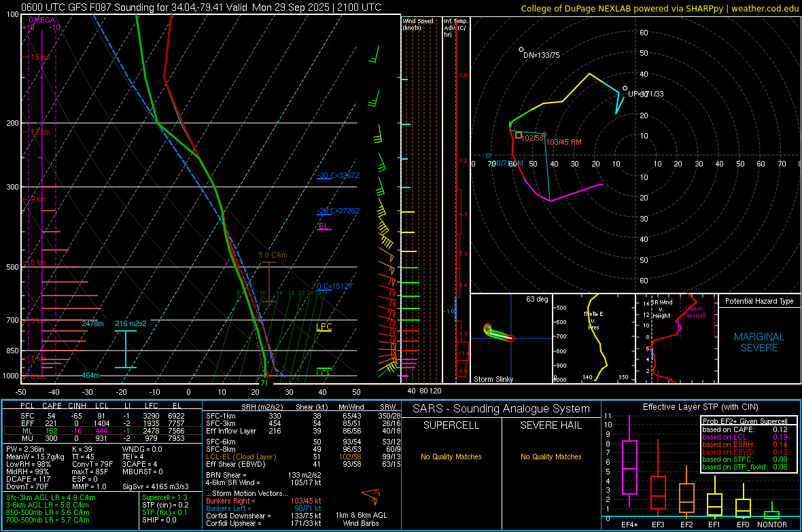Click the sounding title with valid time

tap(201, 7)
